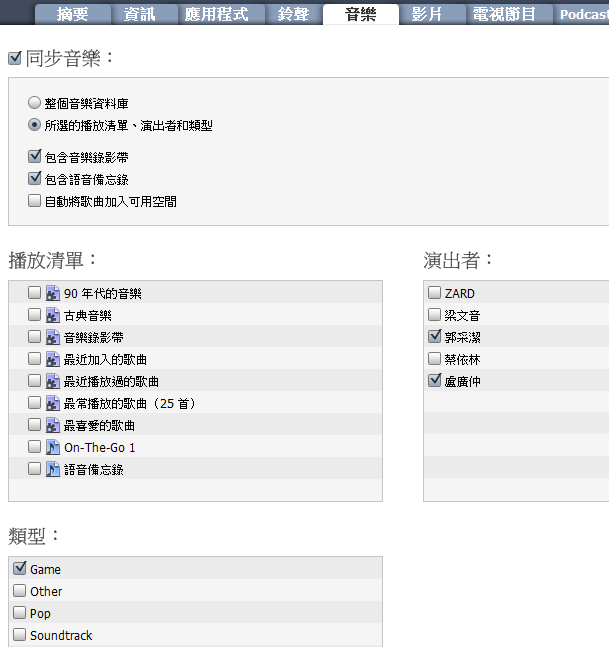Select 所選的播放清單、演出者和類型 radio option

[x=34, y=125]
